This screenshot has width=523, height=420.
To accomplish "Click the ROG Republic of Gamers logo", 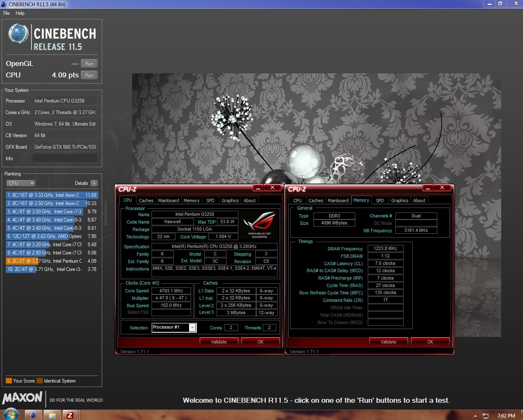I will pos(259,225).
